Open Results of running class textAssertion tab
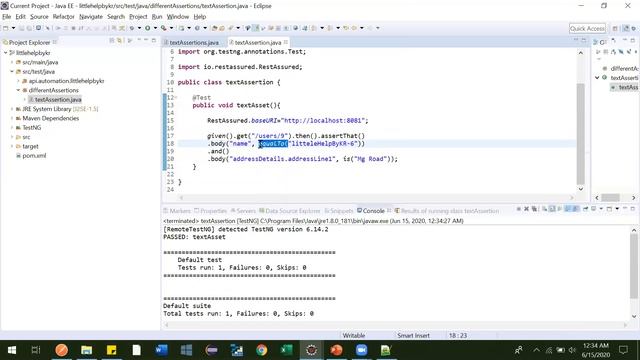640x360 pixels. pos(447,211)
